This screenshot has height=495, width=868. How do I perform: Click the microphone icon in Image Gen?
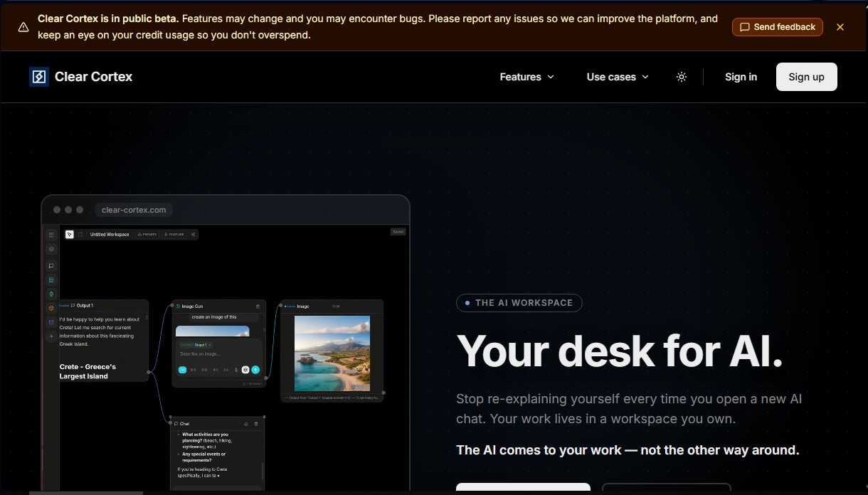[x=235, y=370]
